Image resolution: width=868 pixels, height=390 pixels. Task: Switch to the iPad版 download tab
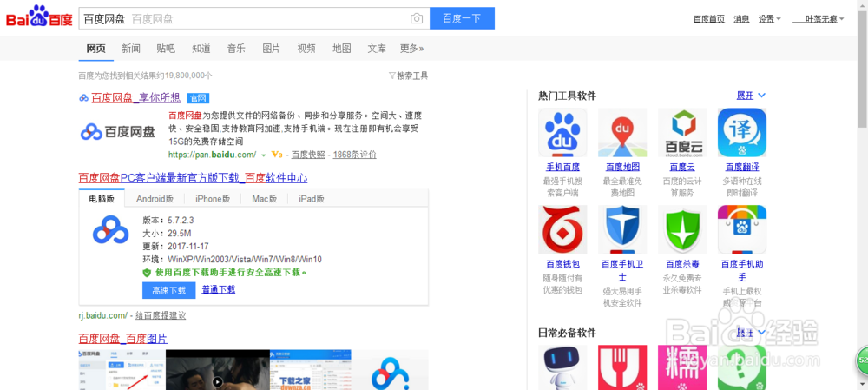pyautogui.click(x=311, y=198)
